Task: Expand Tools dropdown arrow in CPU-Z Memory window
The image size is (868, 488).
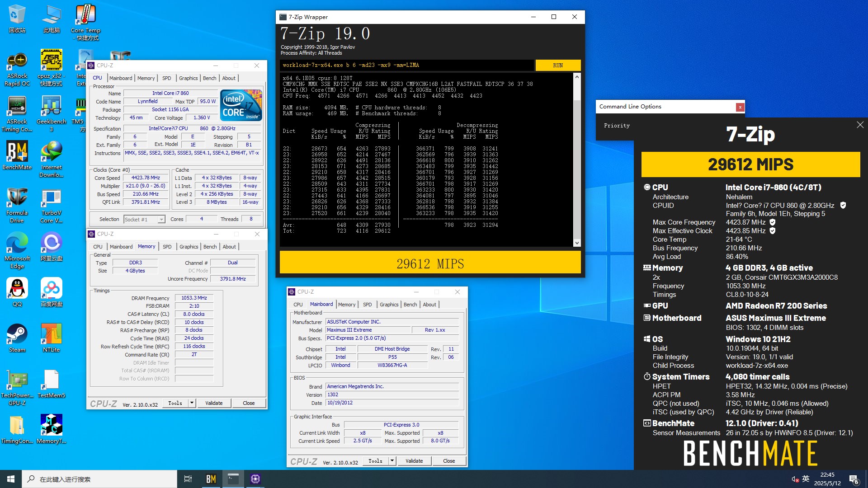Action: tap(192, 403)
